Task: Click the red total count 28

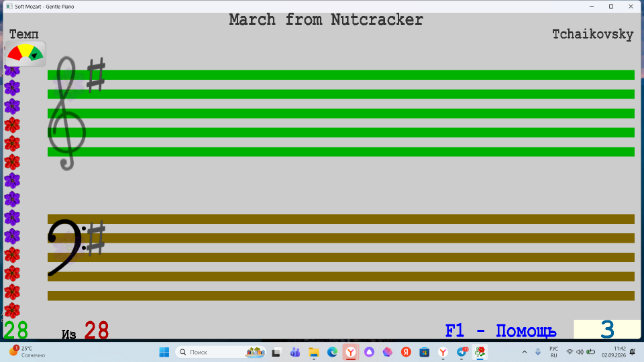Action: [97, 330]
